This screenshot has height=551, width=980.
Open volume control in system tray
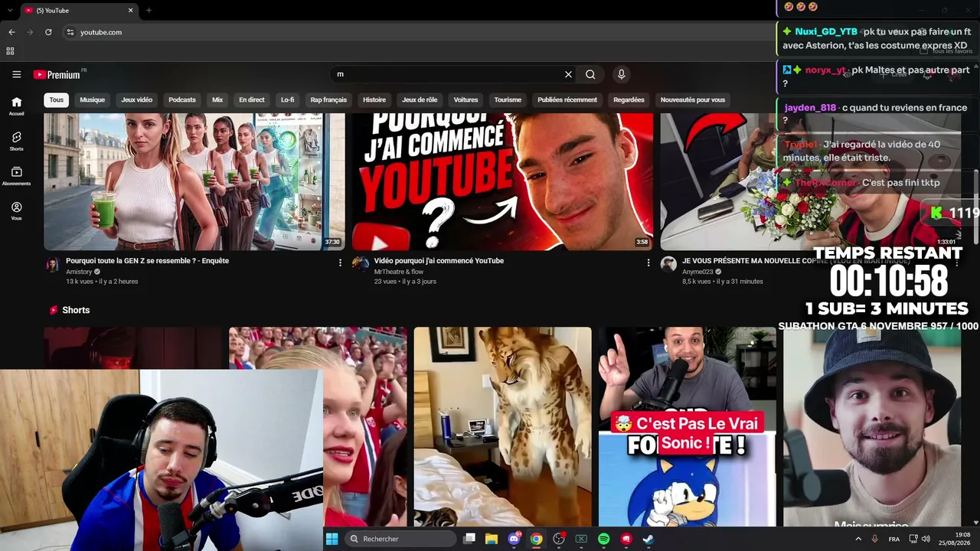(x=925, y=539)
